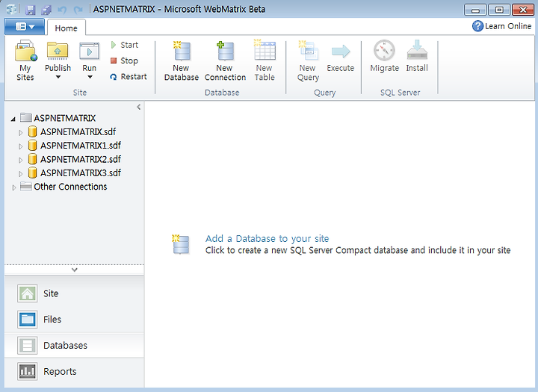This screenshot has width=538, height=392.
Task: Click the database icon beside Add a Database
Action: (181, 244)
